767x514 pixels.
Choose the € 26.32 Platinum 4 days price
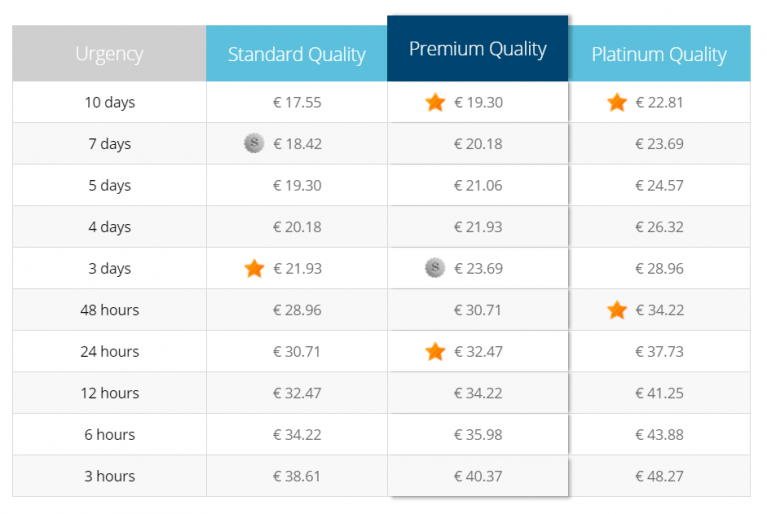coord(659,227)
